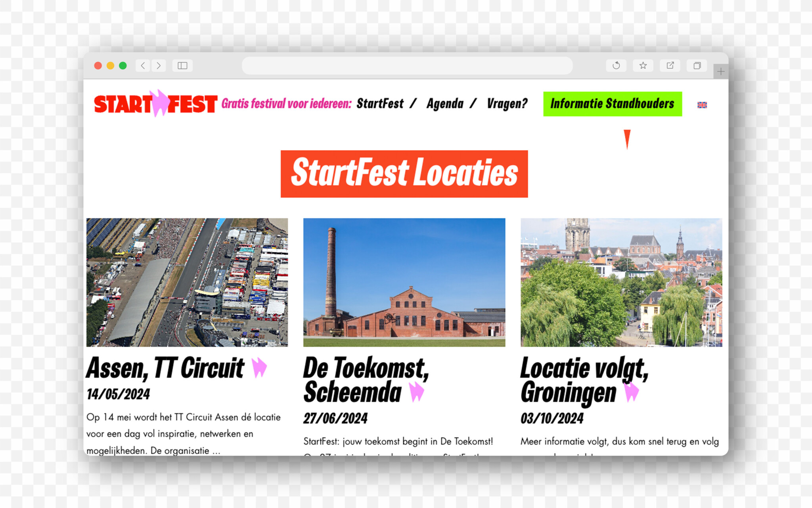Click the StartFest logo

[155, 104]
